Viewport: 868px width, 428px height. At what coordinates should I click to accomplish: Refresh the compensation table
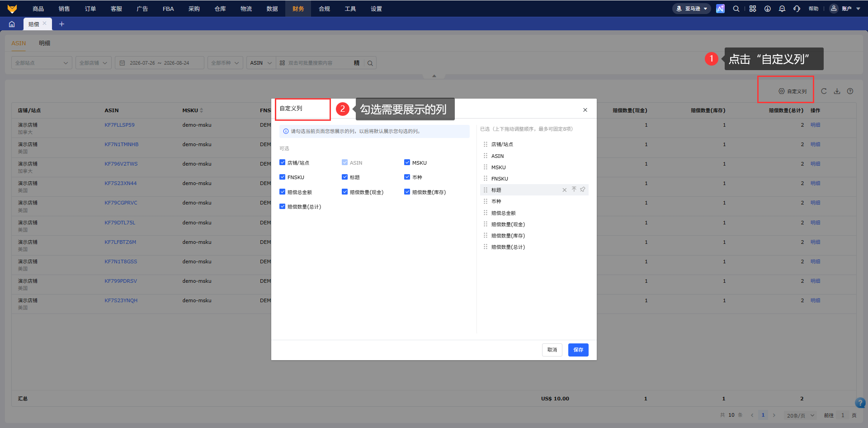(x=824, y=91)
